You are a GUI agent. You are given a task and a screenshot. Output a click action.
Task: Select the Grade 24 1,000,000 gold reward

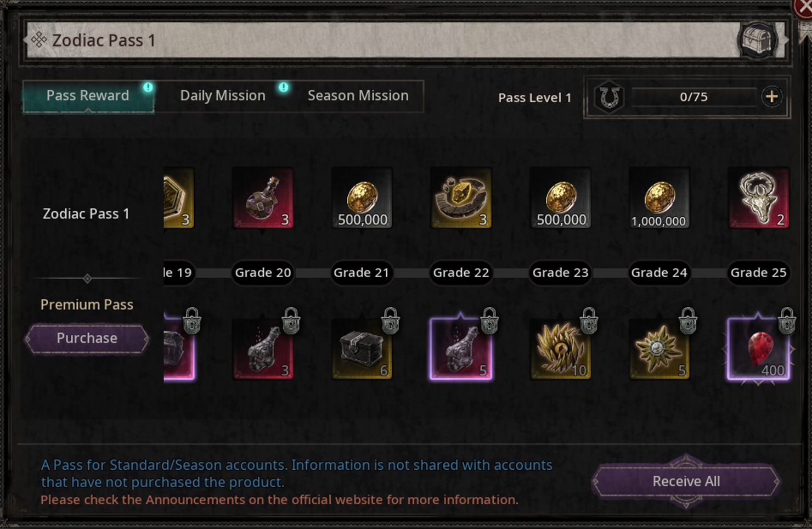pyautogui.click(x=659, y=198)
